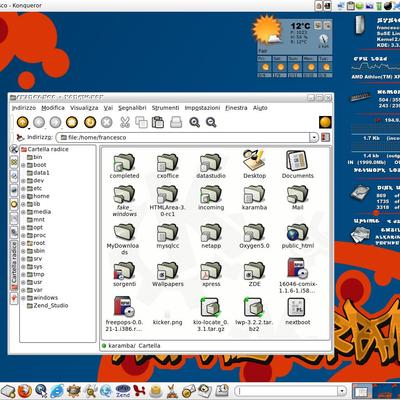Click the taskbar run command input
The width and height of the screenshot is (400, 400).
click(x=286, y=390)
